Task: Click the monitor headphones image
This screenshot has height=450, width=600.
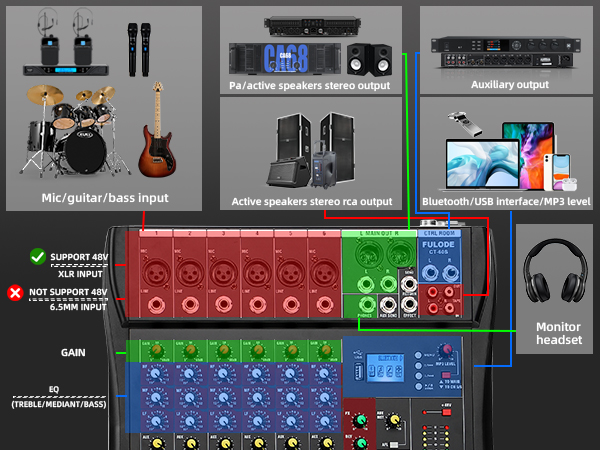Action: coord(554,271)
